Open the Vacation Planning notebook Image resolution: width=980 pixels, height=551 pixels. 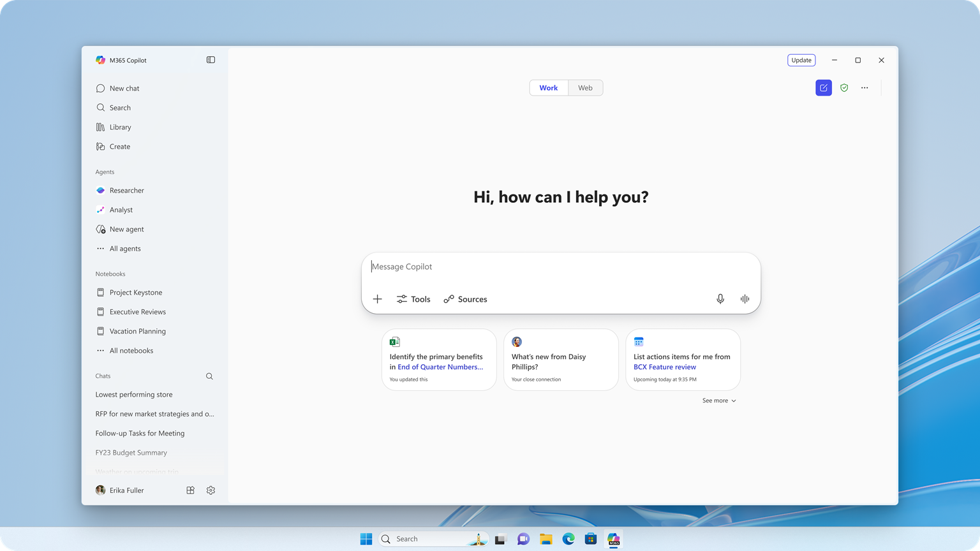(137, 331)
